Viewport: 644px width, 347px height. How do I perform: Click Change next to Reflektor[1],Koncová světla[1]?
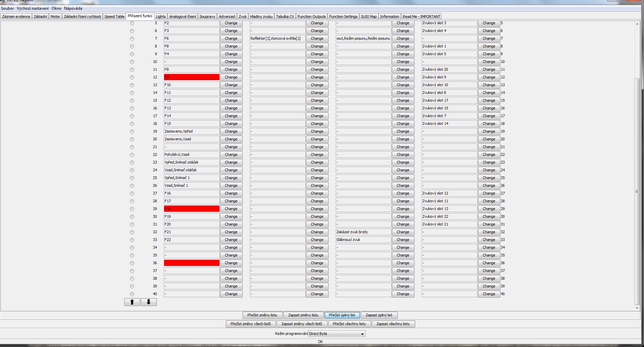[317, 39]
